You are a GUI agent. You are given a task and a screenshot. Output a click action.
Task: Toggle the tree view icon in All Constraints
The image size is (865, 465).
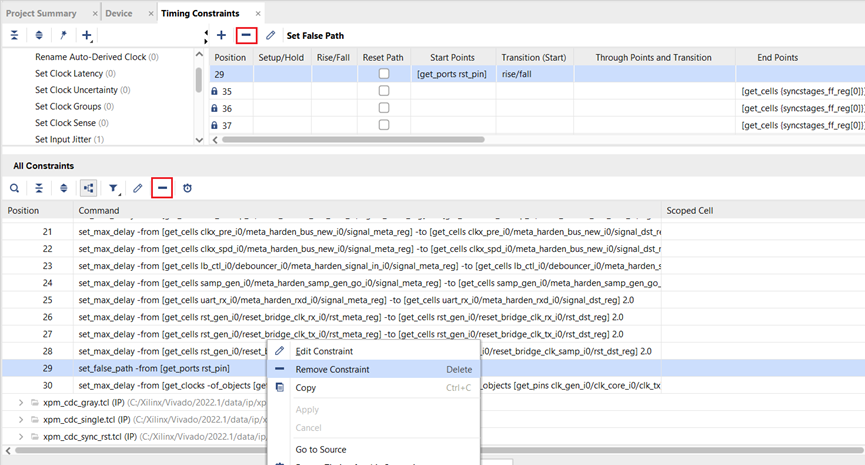(x=89, y=188)
